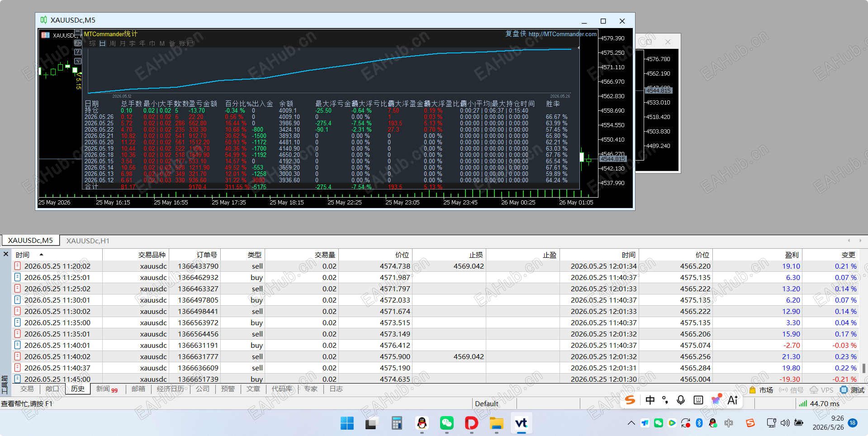Open the IME soft keyboard icon
868x436 pixels.
[698, 400]
